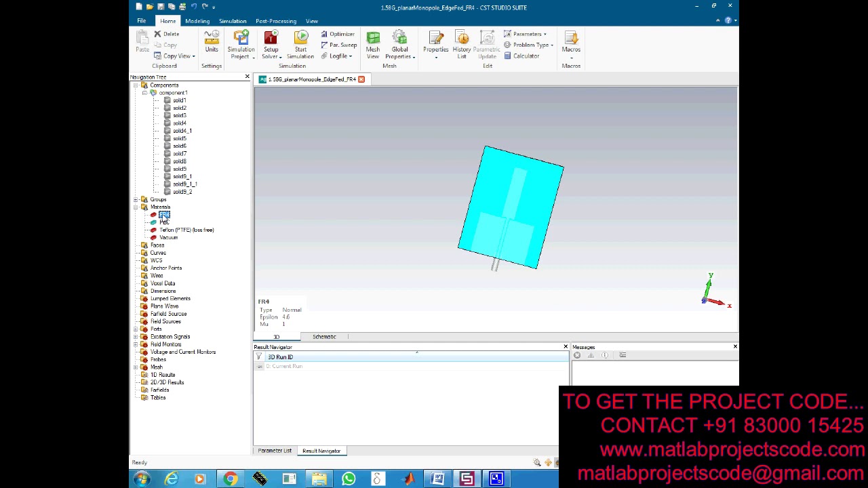
Task: Open the History List
Action: pyautogui.click(x=462, y=45)
